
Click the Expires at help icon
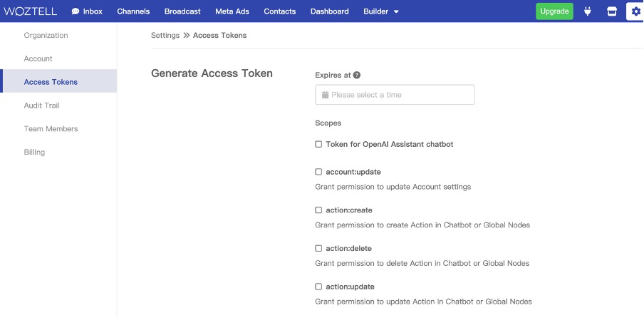coord(357,75)
